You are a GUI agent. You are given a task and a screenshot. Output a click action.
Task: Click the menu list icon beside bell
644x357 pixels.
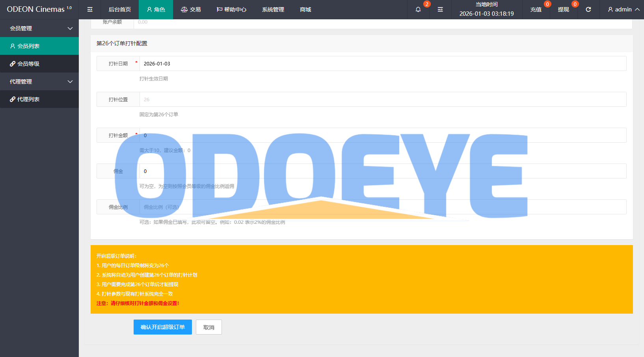click(440, 9)
